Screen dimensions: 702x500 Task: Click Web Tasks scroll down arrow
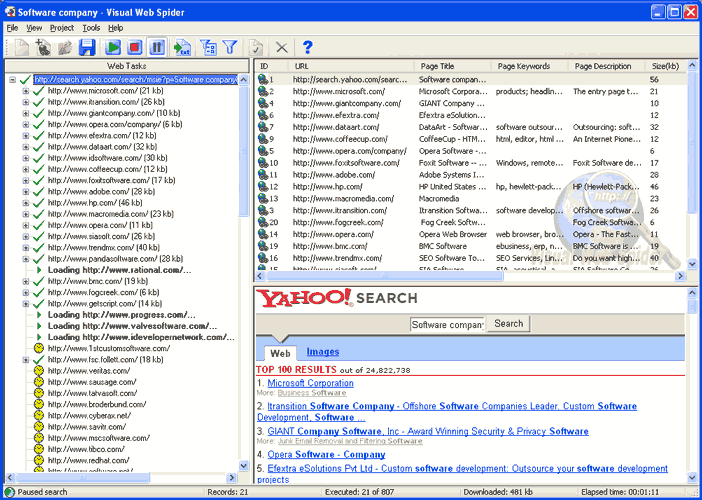click(244, 466)
